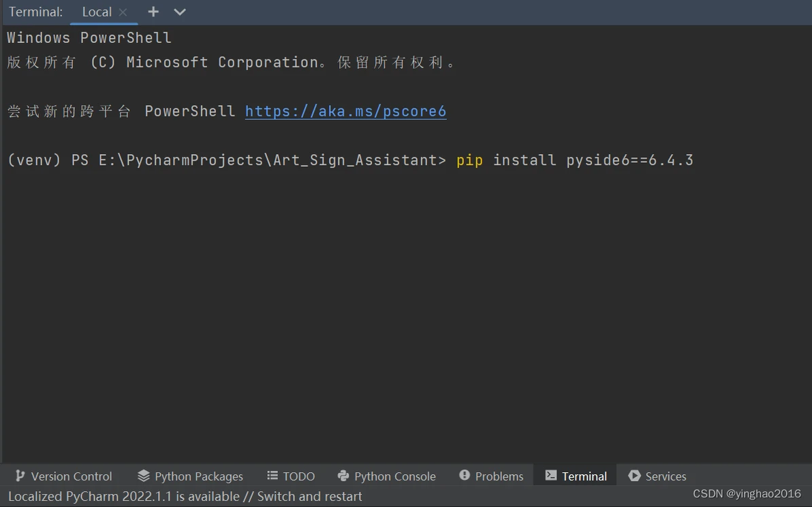This screenshot has width=812, height=507.
Task: Click the word 'install' in the command
Action: [525, 160]
